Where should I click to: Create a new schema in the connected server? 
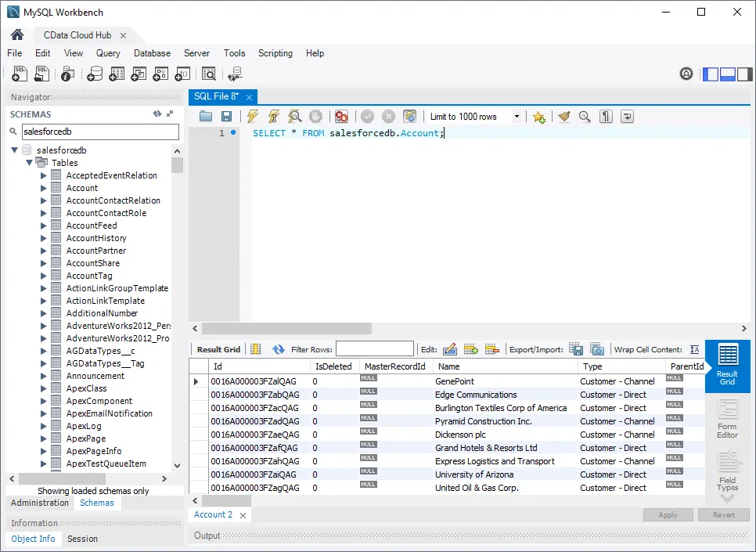click(x=95, y=73)
